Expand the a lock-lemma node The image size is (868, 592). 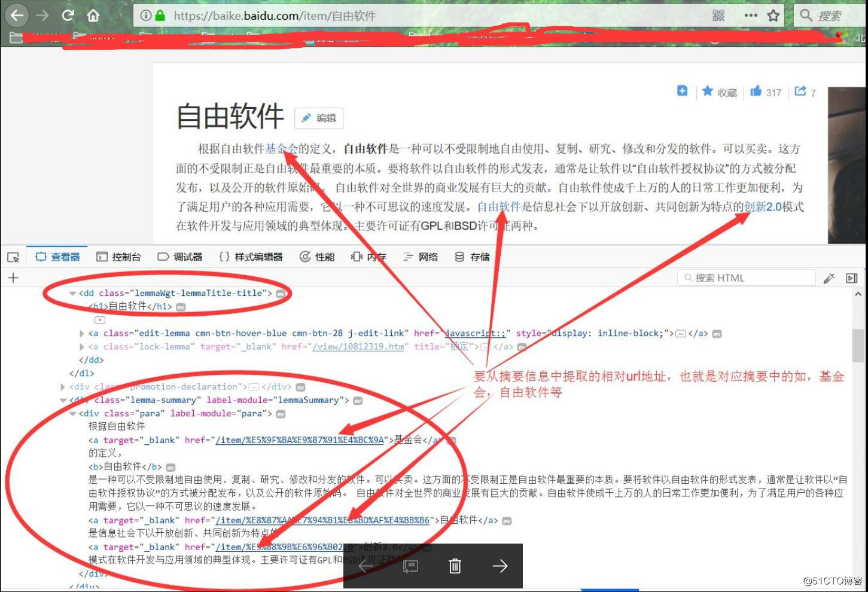[x=82, y=347]
